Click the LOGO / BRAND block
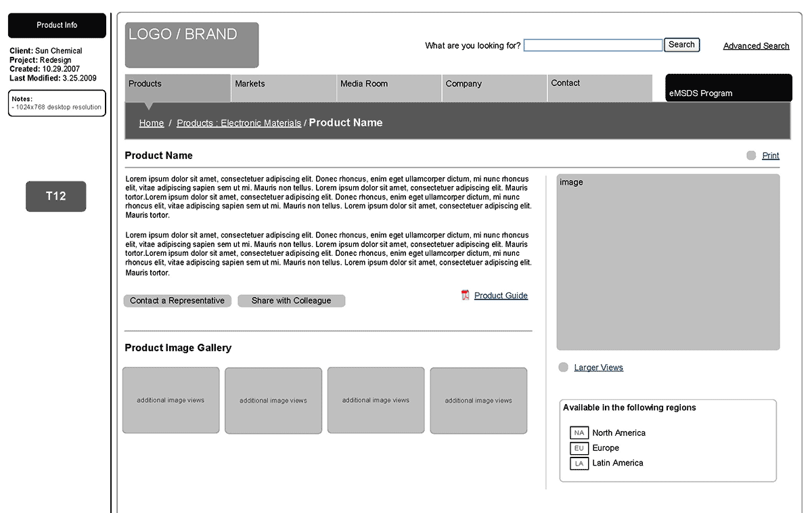812x513 pixels. coord(191,45)
